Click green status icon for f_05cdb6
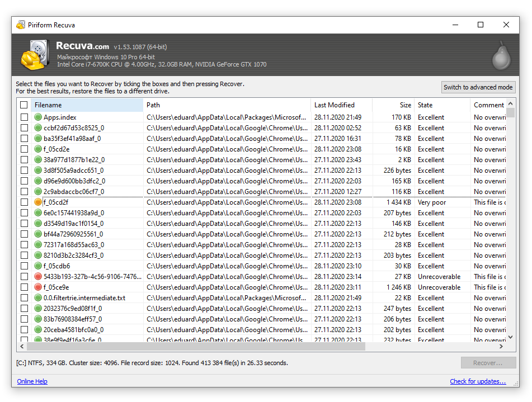This screenshot has width=532, height=402. (38, 266)
